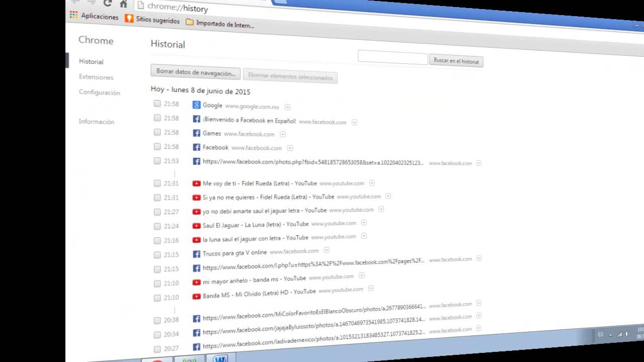644x362 pixels.
Task: Select checkbox for Si ya no me quieres
Action: (x=157, y=198)
